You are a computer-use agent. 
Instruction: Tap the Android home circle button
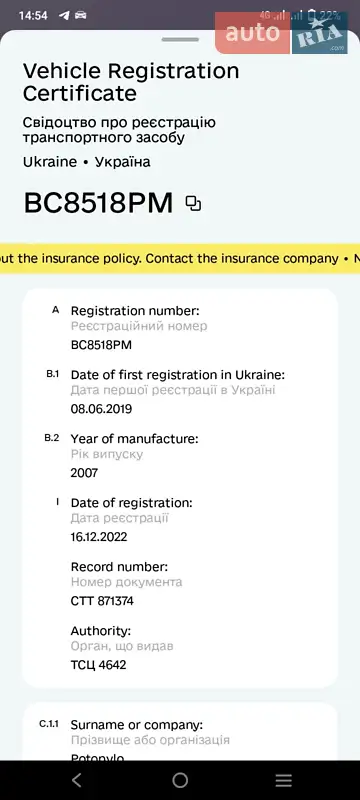180,780
